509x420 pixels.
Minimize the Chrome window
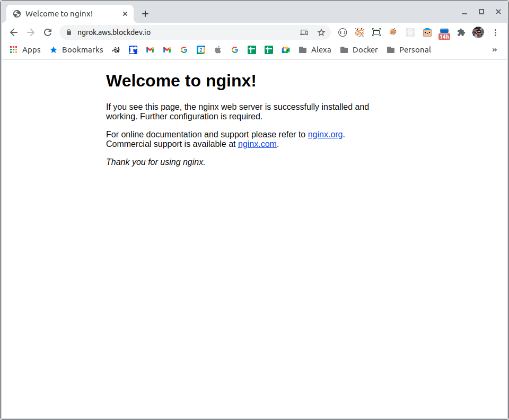coord(464,13)
